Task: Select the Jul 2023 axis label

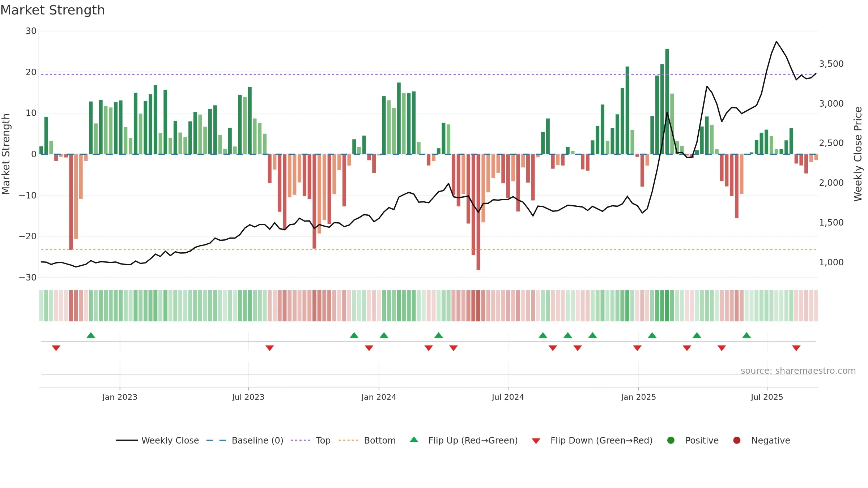Action: point(248,397)
